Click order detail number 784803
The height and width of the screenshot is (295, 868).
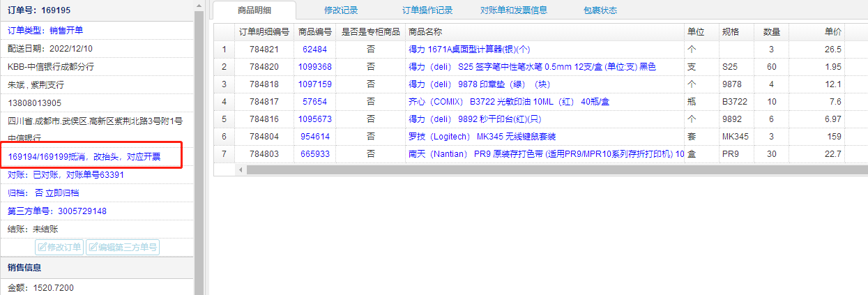tap(264, 154)
